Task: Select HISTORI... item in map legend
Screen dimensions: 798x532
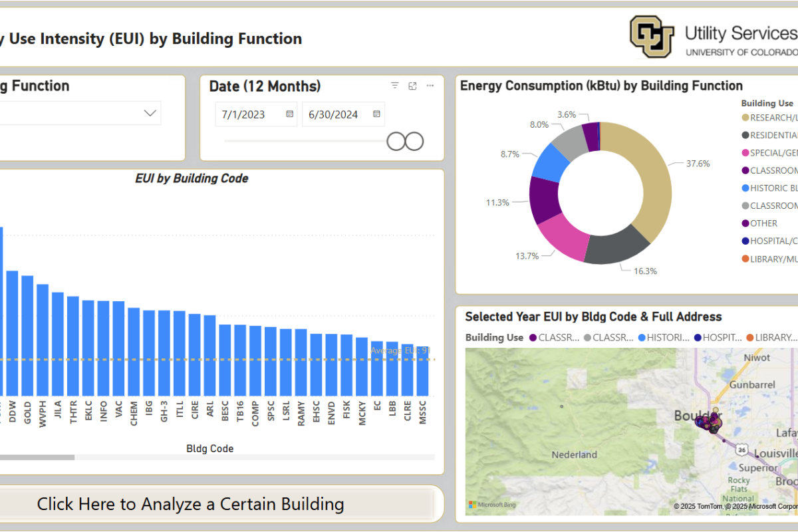Action: pyautogui.click(x=664, y=337)
